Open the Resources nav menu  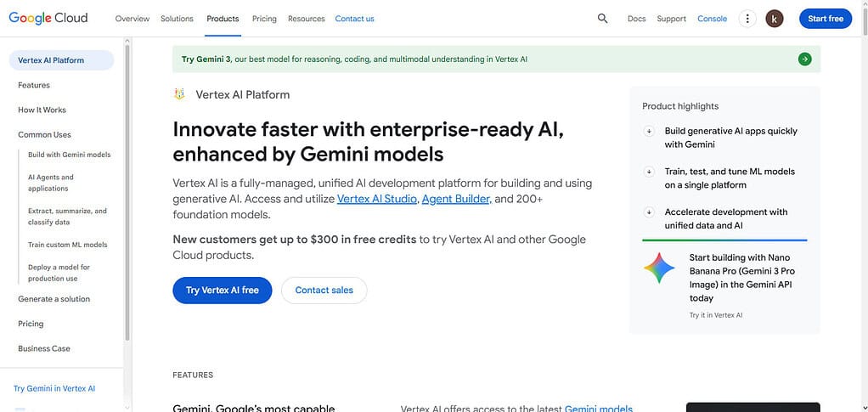click(x=306, y=19)
